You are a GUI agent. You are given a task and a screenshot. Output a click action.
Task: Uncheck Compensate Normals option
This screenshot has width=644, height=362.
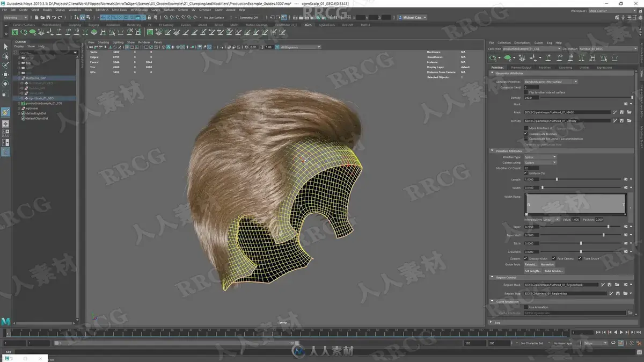pyautogui.click(x=526, y=134)
